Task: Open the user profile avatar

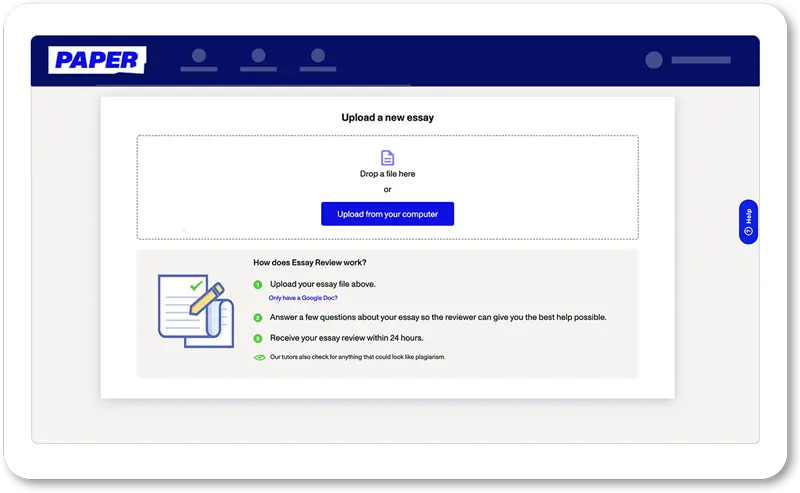Action: click(x=654, y=60)
